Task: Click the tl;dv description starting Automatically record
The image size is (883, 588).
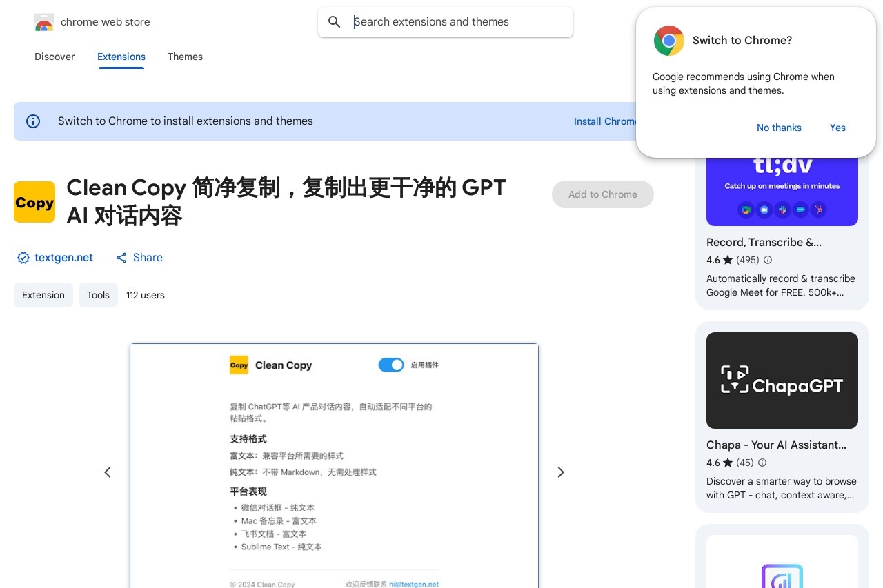Action: (781, 285)
